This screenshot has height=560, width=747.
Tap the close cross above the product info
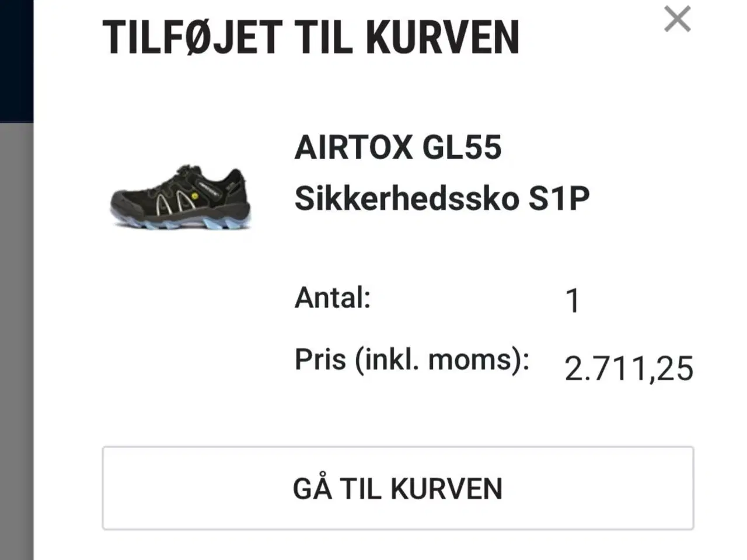(677, 19)
